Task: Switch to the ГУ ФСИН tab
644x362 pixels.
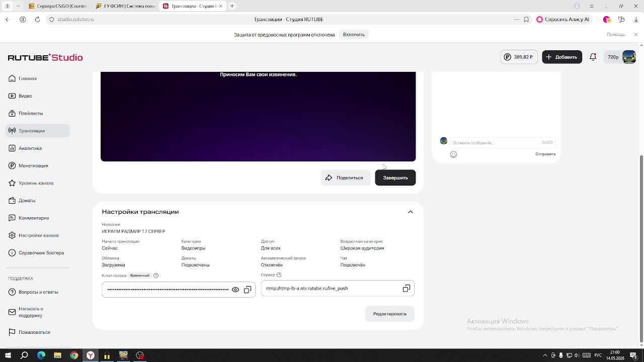Action: pos(126,6)
